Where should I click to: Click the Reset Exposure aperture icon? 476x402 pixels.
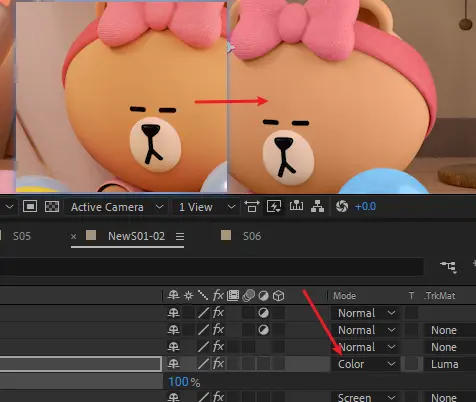coord(342,207)
